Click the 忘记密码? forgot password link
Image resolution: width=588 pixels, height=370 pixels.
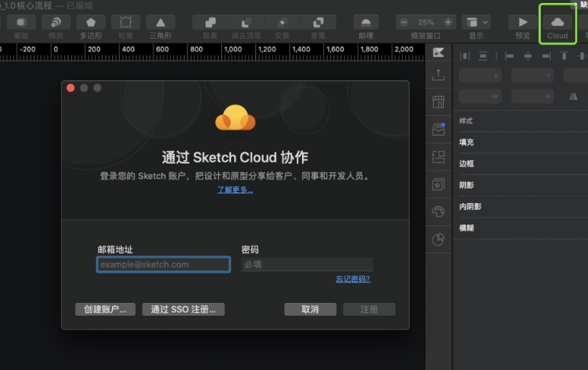point(353,279)
